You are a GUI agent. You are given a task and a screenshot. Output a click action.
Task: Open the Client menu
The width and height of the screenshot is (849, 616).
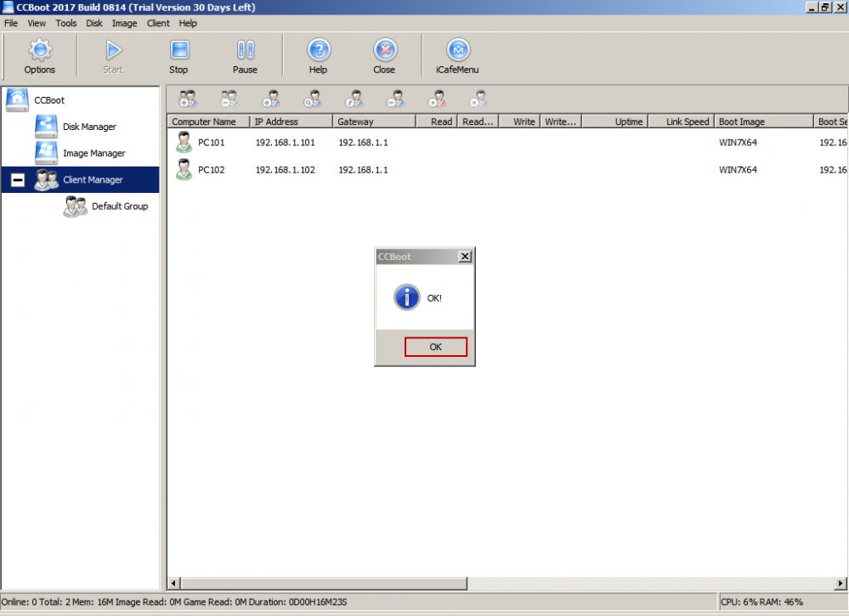pos(158,23)
